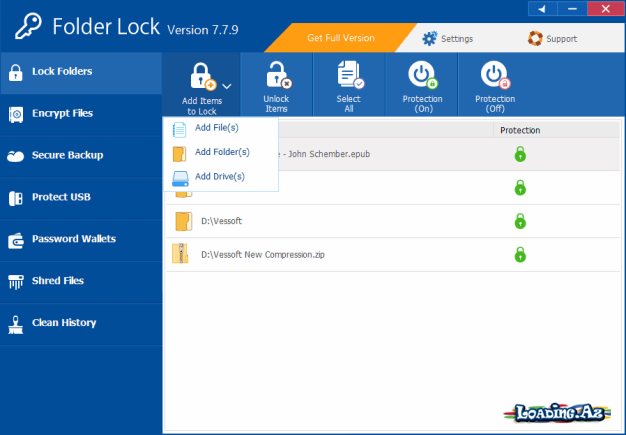Choose Add Drive(s) from the menu
626x435 pixels.
tap(220, 178)
